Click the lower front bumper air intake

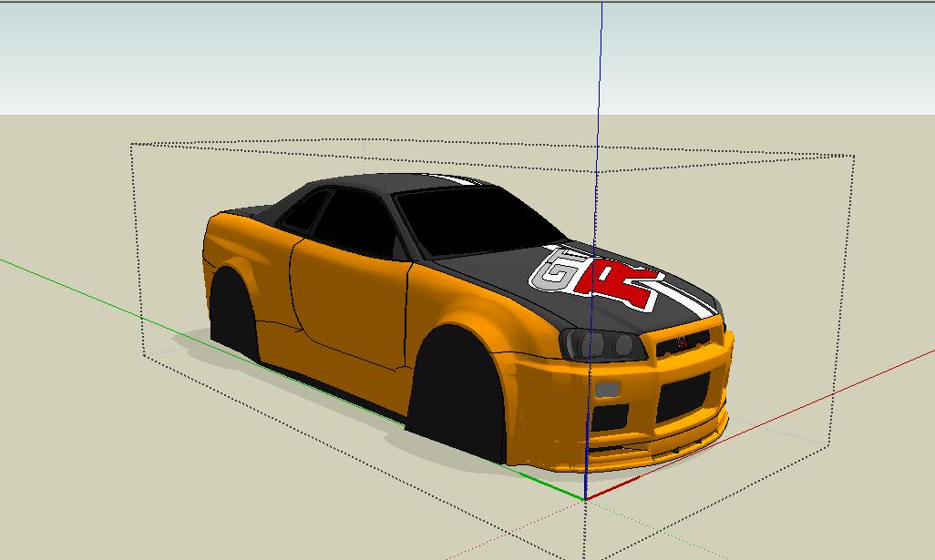683,397
